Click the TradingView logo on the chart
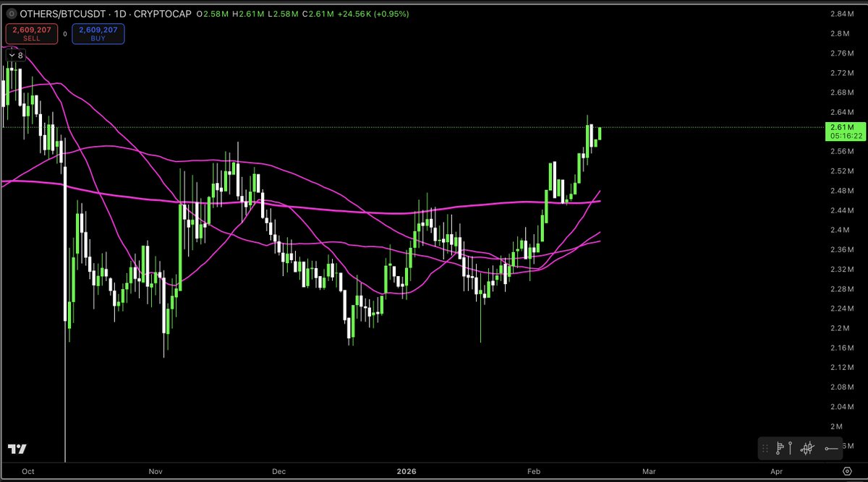The height and width of the screenshot is (482, 868). click(17, 449)
